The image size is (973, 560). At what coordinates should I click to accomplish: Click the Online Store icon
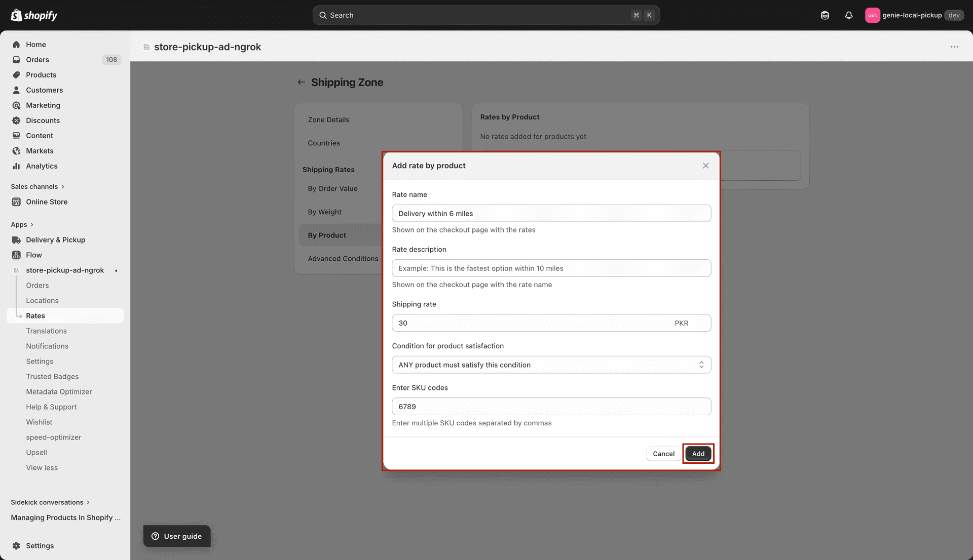pyautogui.click(x=16, y=202)
